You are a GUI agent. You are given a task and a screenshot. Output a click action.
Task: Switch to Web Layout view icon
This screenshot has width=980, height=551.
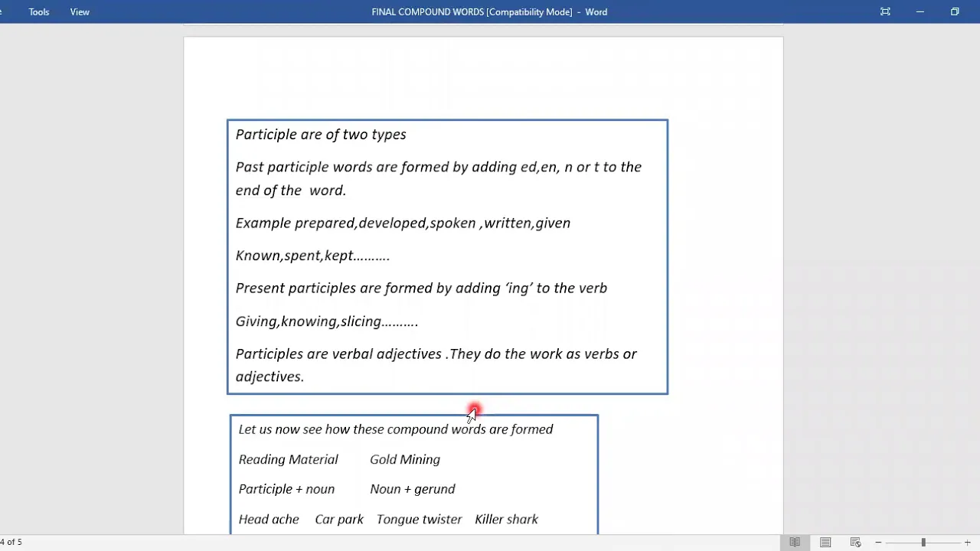point(856,543)
